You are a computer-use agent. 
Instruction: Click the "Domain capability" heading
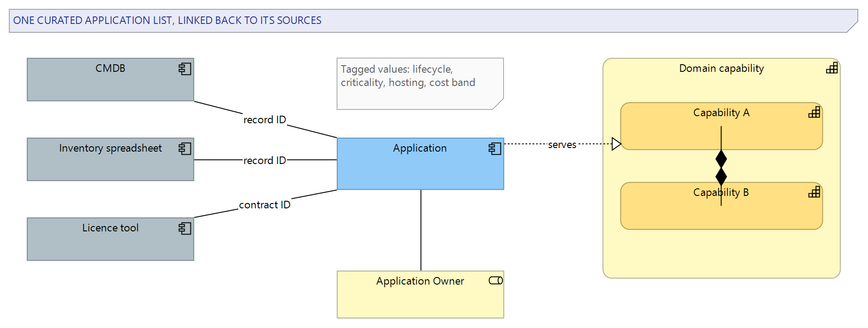[x=721, y=68]
